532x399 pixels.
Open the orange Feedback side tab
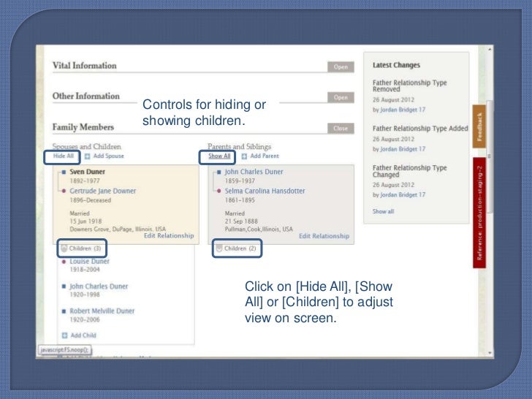point(479,126)
